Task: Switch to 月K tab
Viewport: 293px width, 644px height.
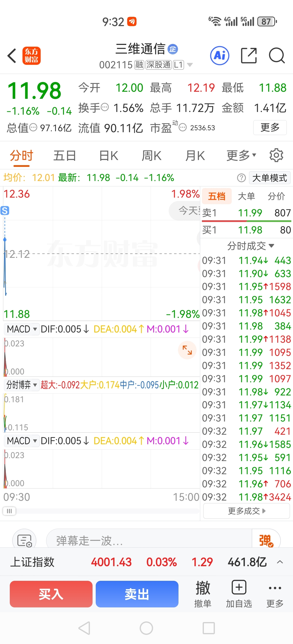Action: tap(195, 155)
